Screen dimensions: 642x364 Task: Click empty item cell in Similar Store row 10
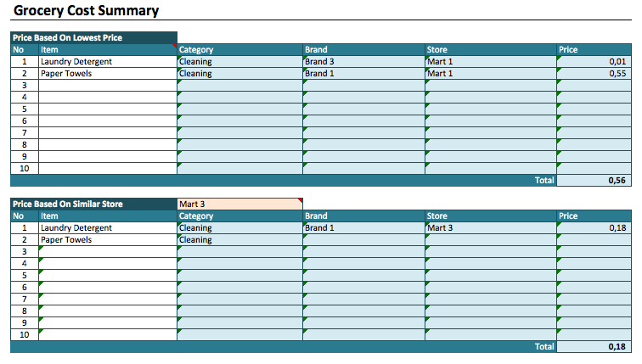[108, 335]
